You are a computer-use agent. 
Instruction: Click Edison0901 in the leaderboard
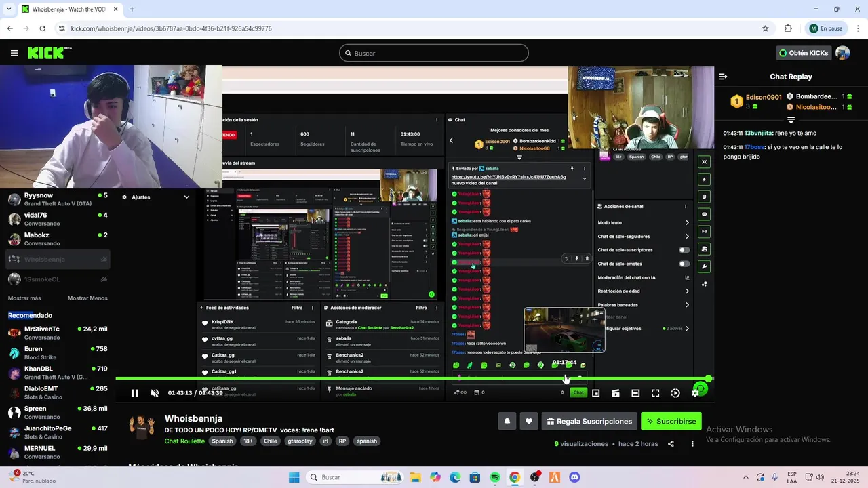click(764, 97)
